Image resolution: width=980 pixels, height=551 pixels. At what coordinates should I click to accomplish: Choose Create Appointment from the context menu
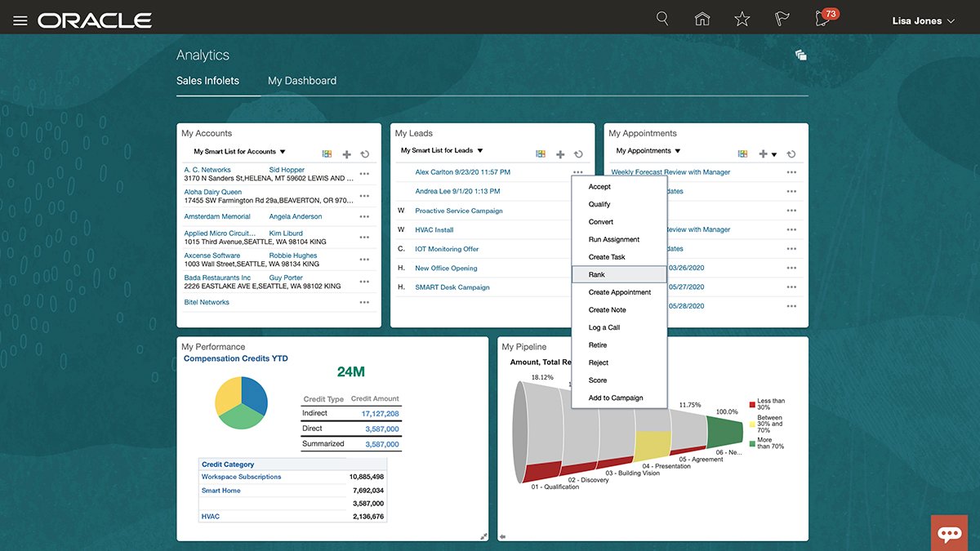click(621, 291)
